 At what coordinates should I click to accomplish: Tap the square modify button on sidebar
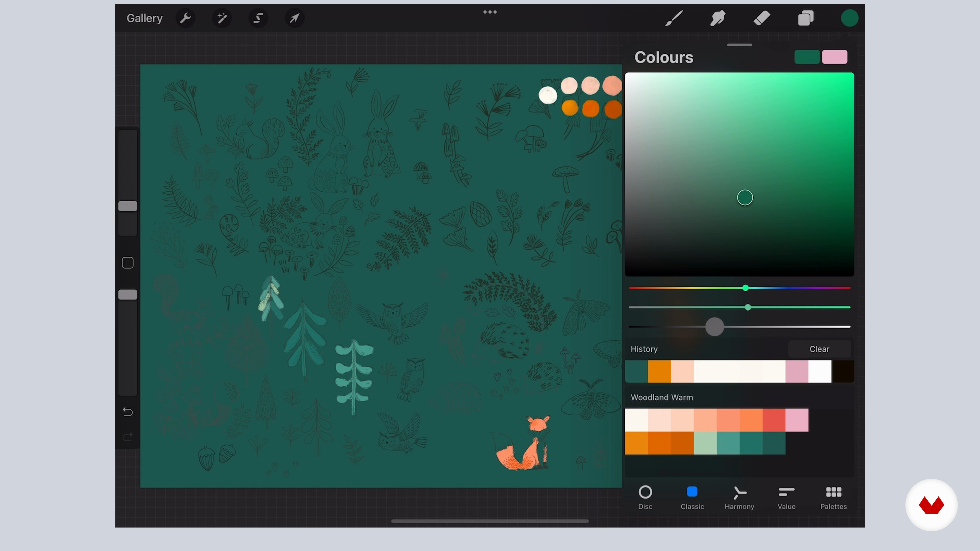127,263
